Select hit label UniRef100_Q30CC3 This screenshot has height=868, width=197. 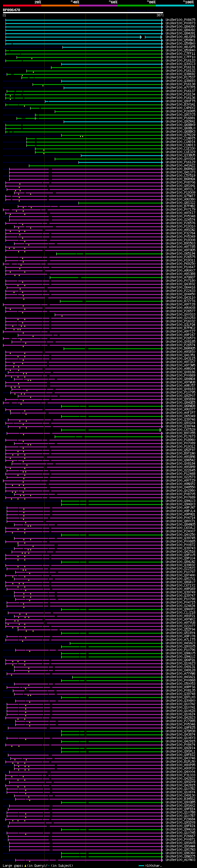(x=180, y=64)
